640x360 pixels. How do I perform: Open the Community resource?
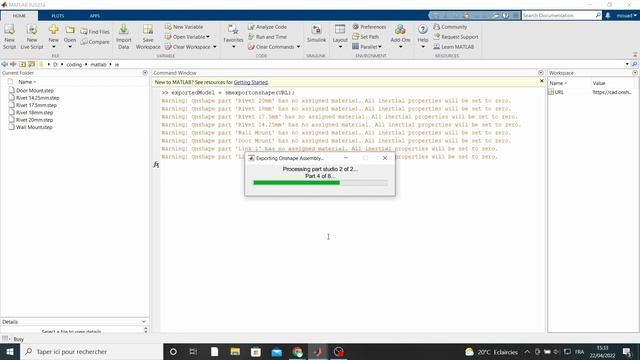[x=450, y=27]
